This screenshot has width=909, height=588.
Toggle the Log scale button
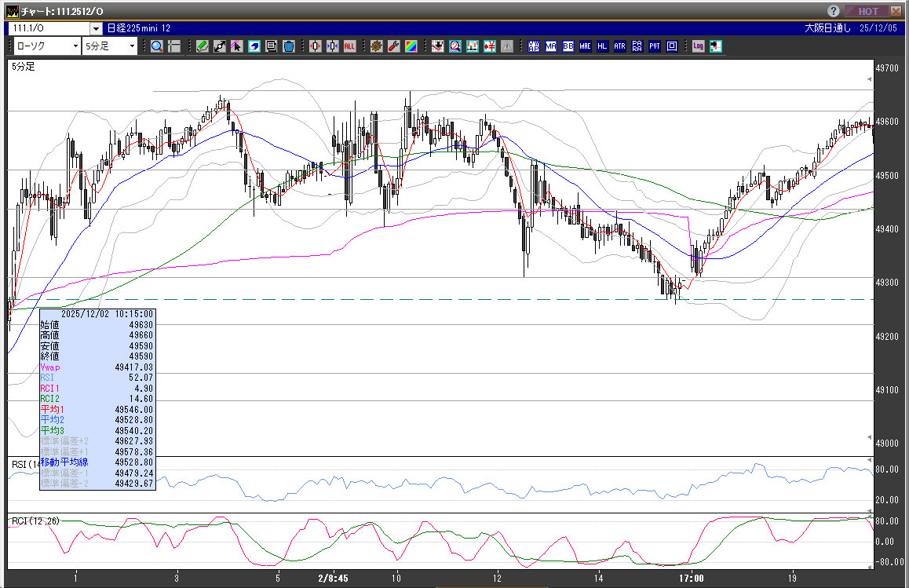[698, 46]
